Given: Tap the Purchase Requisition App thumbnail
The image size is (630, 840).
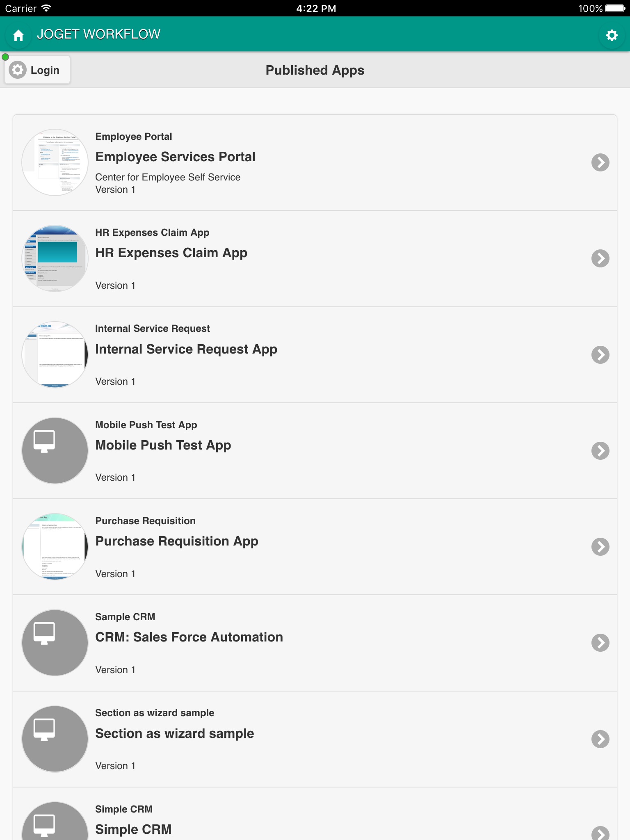Looking at the screenshot, I should point(55,547).
